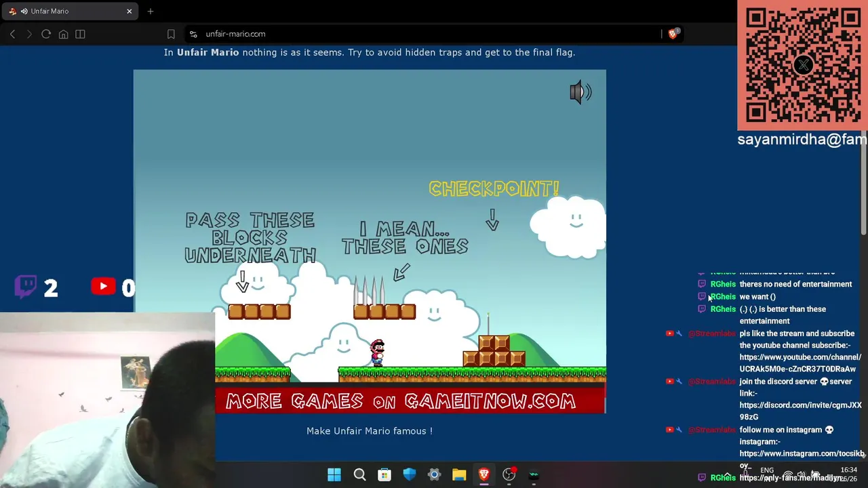Open a new browser tab

point(151,11)
